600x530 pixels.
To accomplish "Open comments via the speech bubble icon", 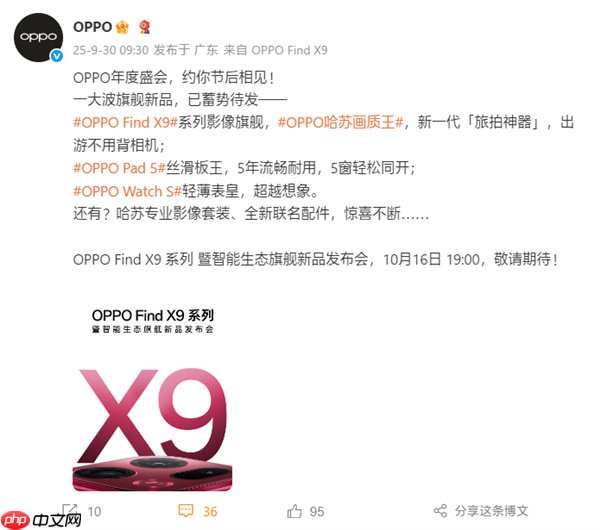I will coord(186,511).
